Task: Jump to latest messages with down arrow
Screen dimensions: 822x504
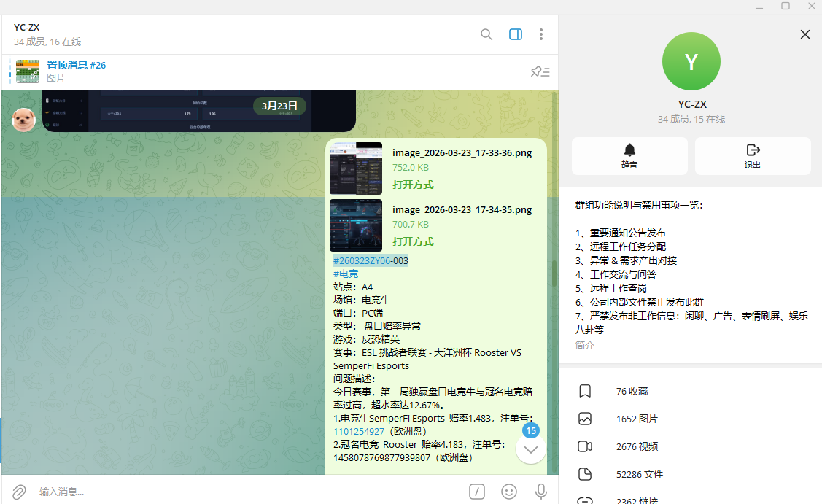Action: [530, 449]
